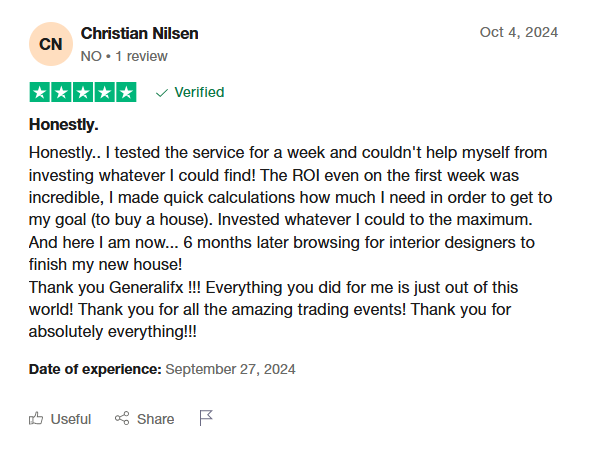This screenshot has width=602, height=454.
Task: Open the review title "Honestly."
Action: pos(64,125)
